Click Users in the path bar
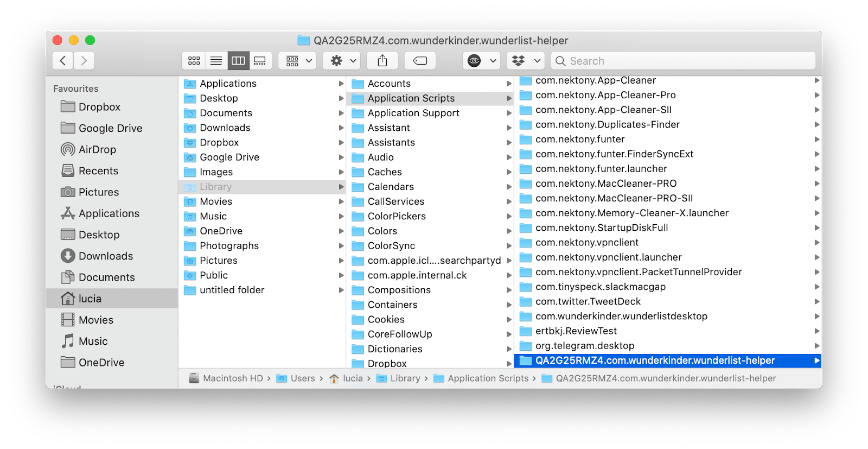The width and height of the screenshot is (868, 449). tap(296, 378)
